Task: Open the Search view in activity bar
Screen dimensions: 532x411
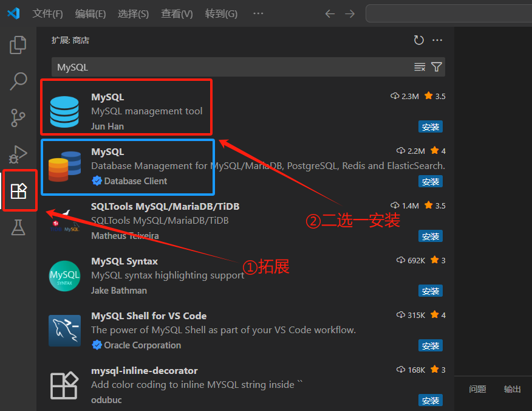Action: click(18, 81)
